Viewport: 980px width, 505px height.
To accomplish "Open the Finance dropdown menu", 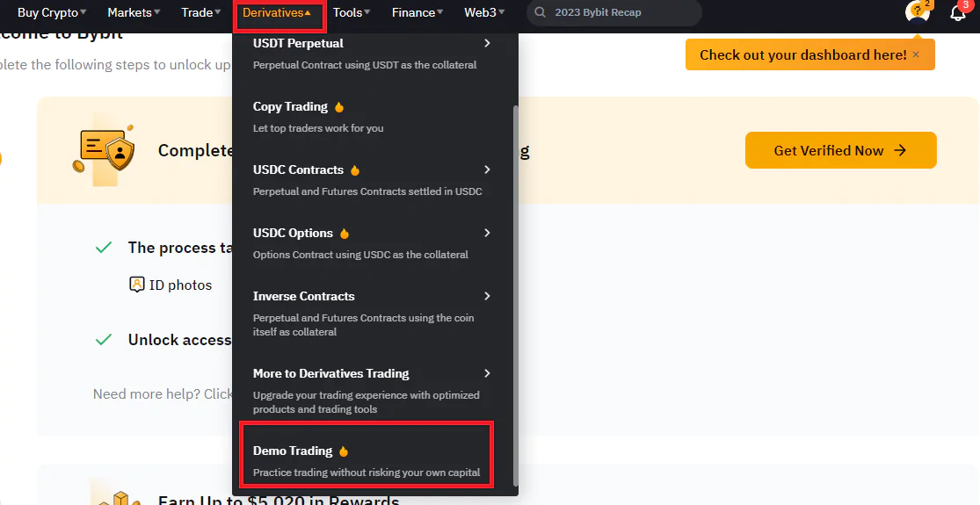I will [417, 12].
